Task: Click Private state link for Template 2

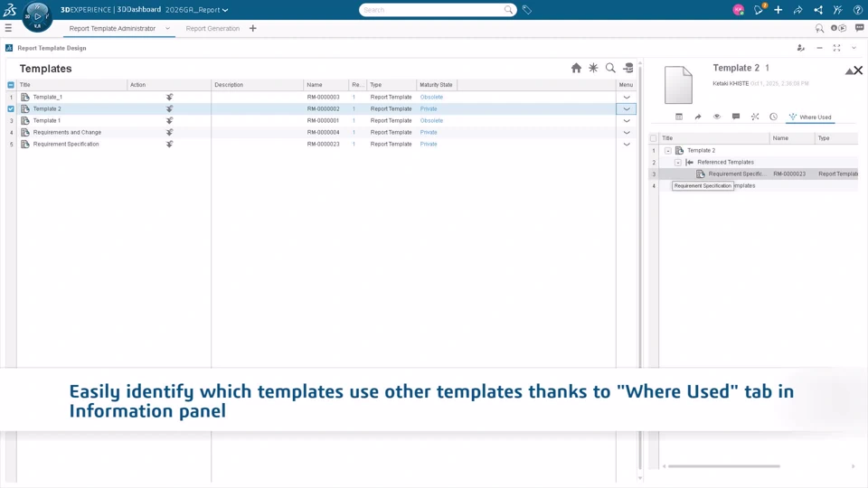Action: 429,109
